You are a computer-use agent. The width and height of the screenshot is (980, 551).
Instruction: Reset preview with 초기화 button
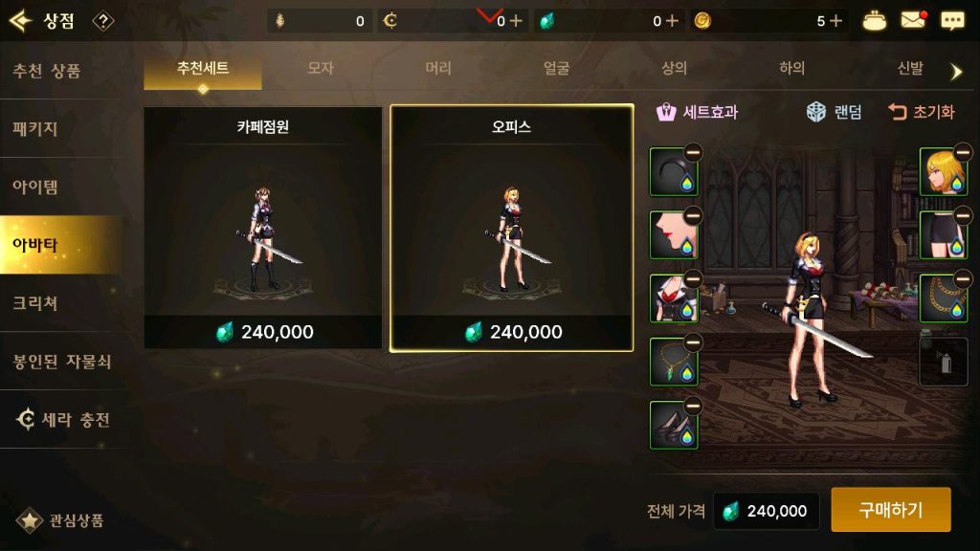pos(922,113)
